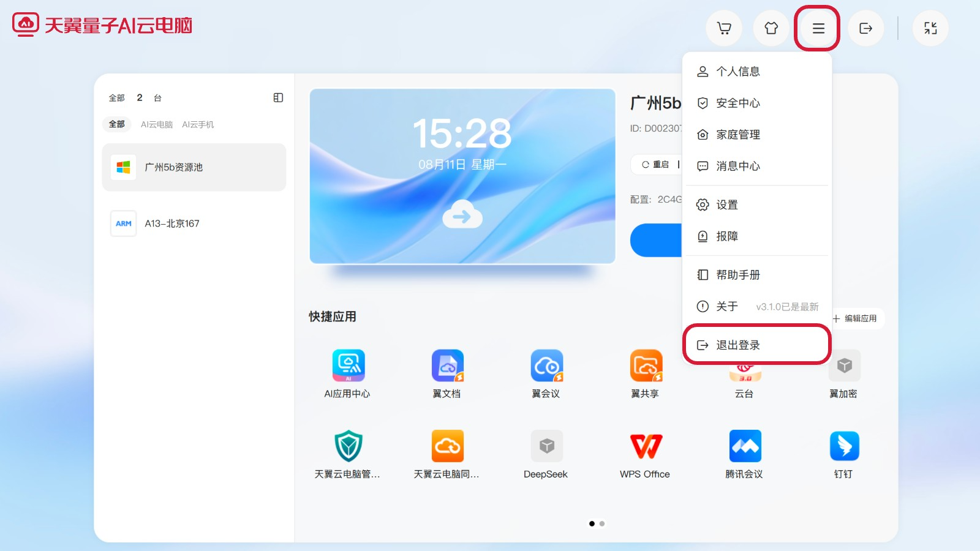The image size is (980, 551).
Task: Click the blue connect button
Action: coord(656,240)
